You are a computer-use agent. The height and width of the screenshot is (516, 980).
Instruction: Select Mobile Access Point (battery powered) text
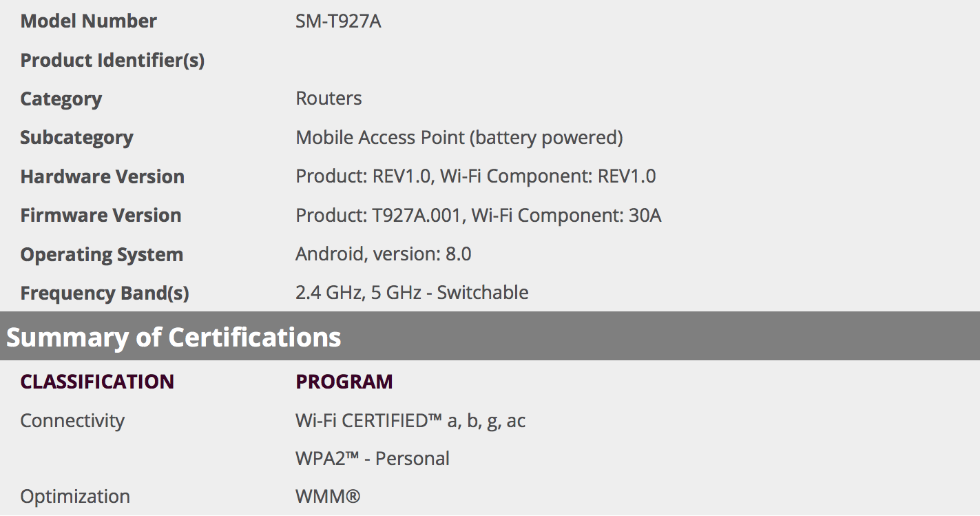[x=459, y=138]
